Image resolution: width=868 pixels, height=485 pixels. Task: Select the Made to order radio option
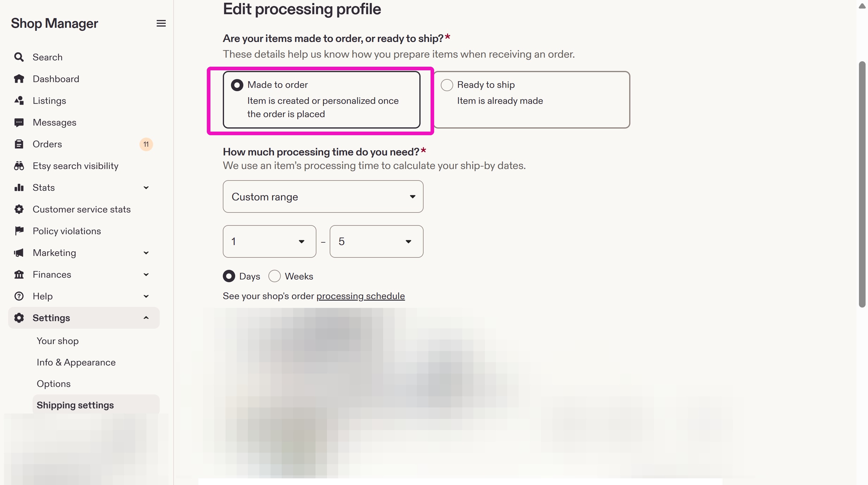(237, 85)
